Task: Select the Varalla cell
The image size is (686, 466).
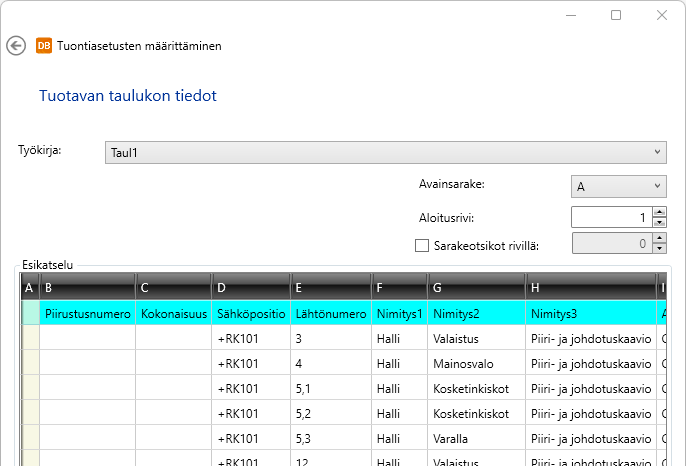Action: coord(475,439)
